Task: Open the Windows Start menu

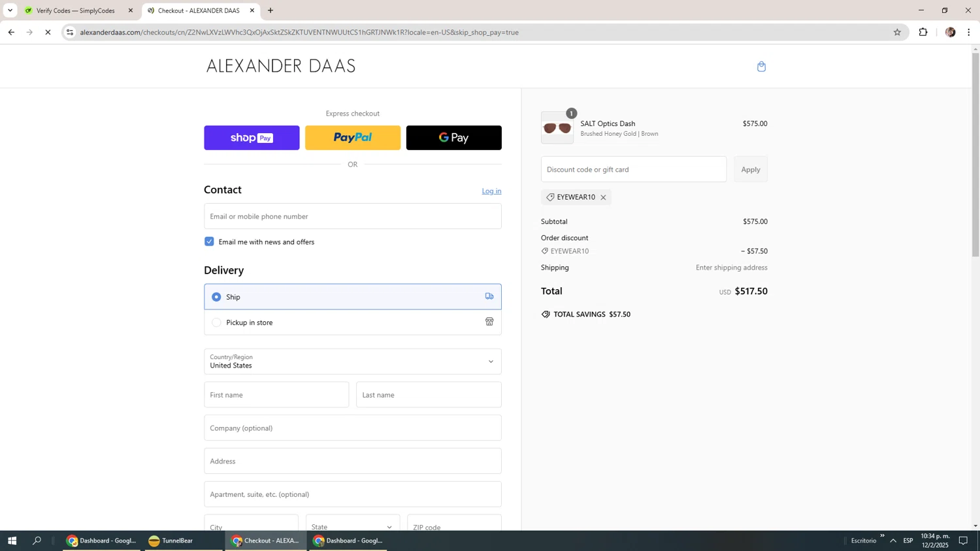Action: [x=11, y=541]
